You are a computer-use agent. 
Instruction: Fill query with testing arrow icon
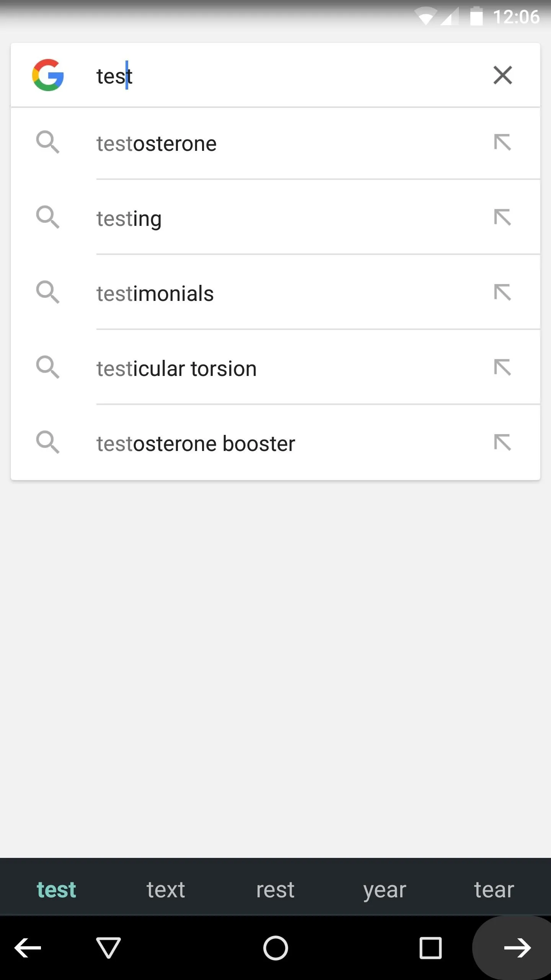pos(502,217)
